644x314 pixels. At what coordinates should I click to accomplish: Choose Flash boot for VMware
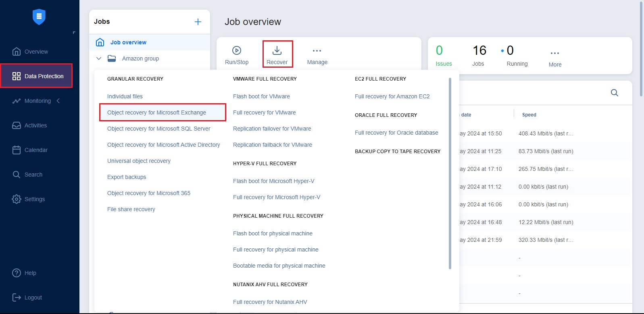pyautogui.click(x=261, y=96)
